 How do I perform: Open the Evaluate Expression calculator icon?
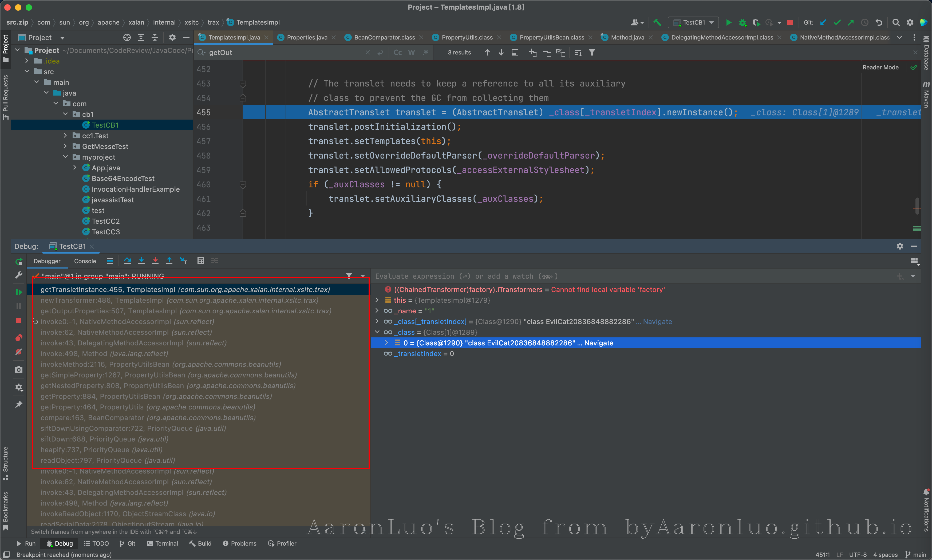[201, 260]
